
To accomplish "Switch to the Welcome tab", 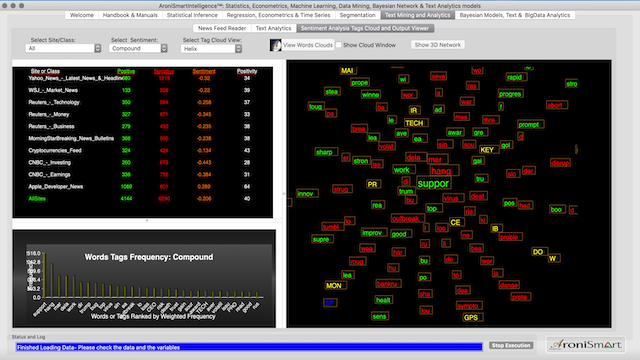I will click(82, 15).
